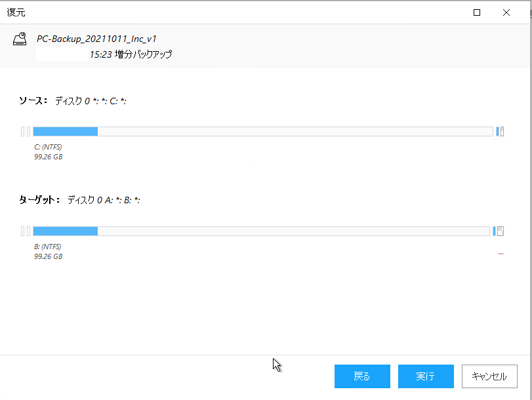Viewport: 532px width, 400px height.
Task: Click the 戻る (Back) button
Action: pyautogui.click(x=362, y=376)
